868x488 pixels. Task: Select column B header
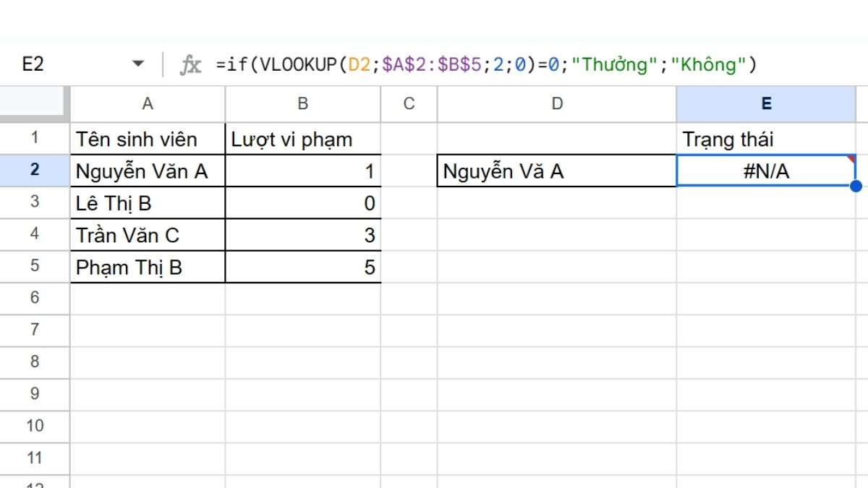pos(303,104)
